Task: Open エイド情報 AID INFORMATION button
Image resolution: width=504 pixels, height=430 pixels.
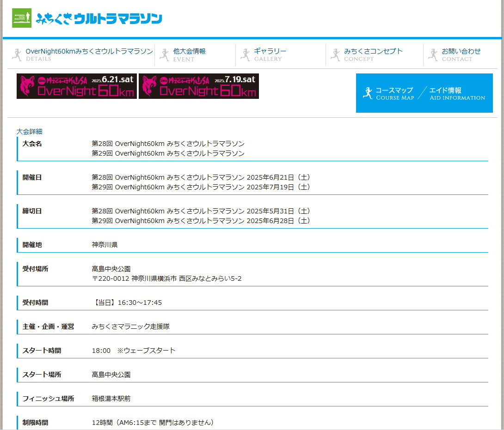Action: click(x=457, y=93)
